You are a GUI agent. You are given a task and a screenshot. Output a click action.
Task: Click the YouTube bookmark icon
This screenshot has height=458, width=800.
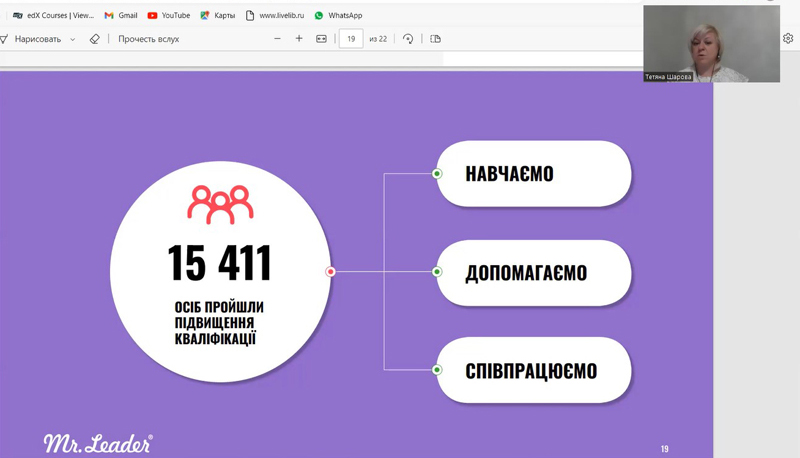pos(153,16)
